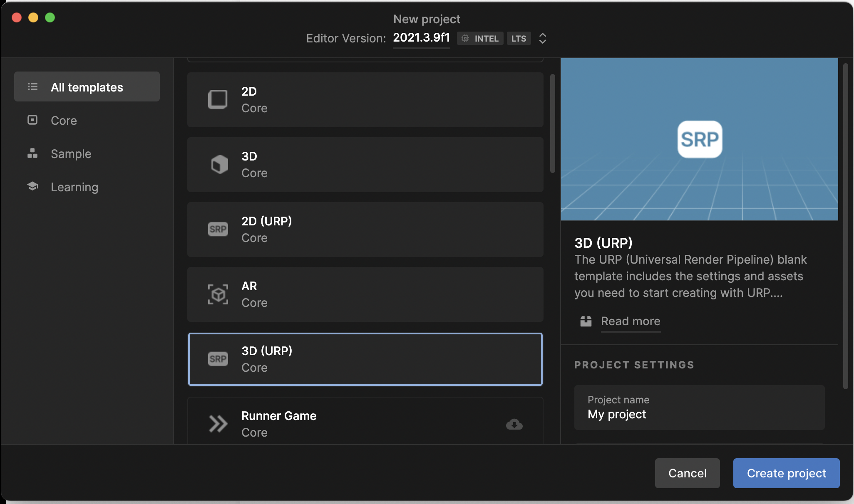Click the package icon beside Read more
This screenshot has height=504, width=854.
[x=586, y=321]
